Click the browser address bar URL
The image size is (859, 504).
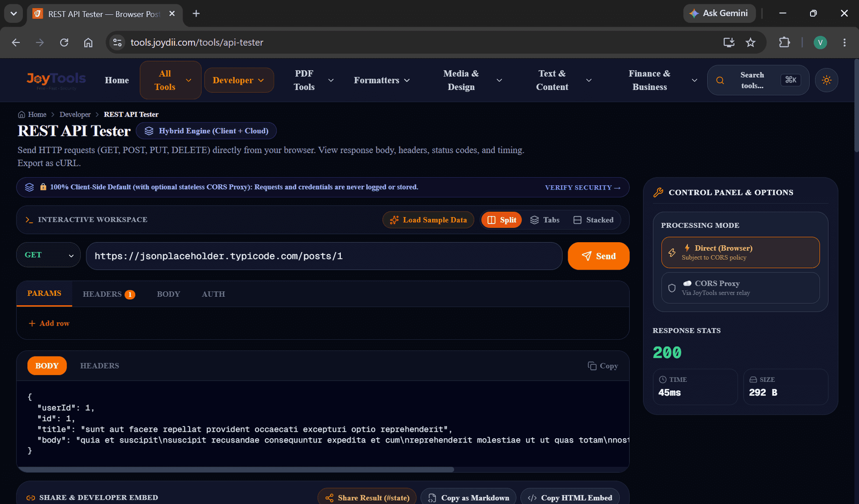(197, 42)
